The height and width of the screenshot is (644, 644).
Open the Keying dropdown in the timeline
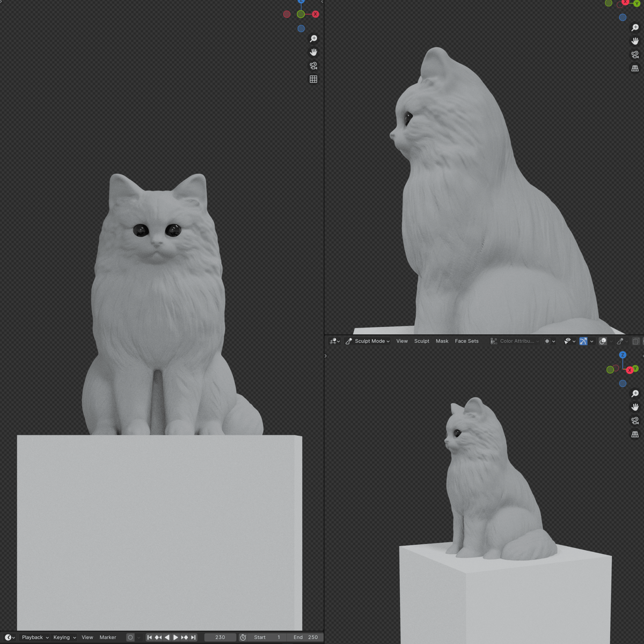click(x=62, y=637)
